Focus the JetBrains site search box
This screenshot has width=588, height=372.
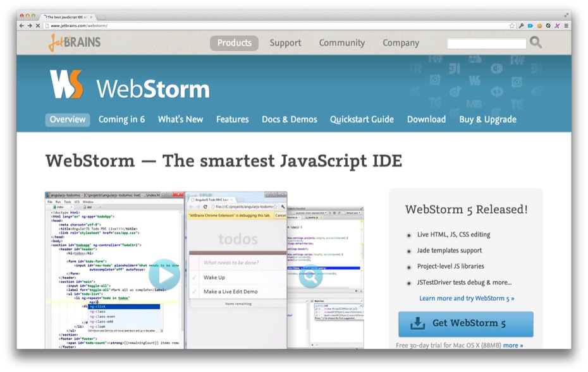pos(486,44)
